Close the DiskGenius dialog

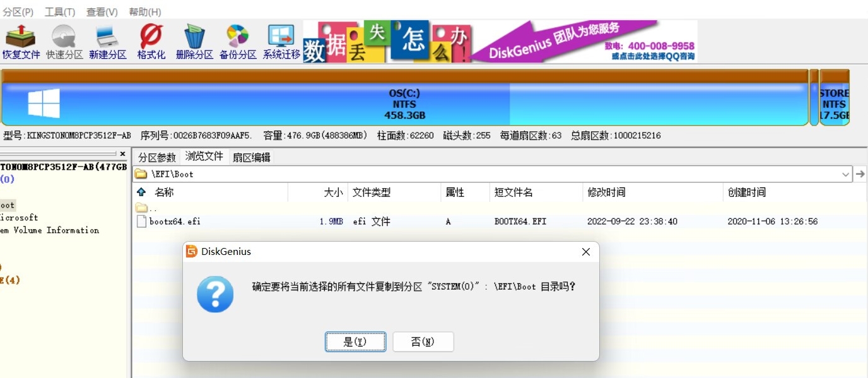pyautogui.click(x=586, y=252)
